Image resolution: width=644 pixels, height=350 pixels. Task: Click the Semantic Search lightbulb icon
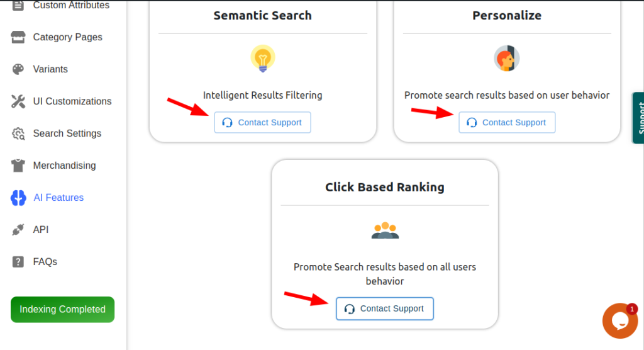coord(263,59)
